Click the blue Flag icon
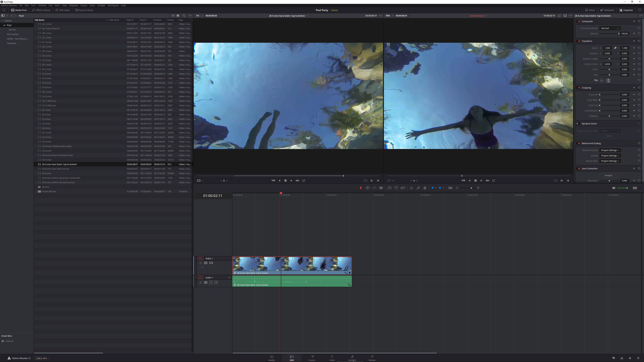The height and width of the screenshot is (362, 644). tap(433, 188)
